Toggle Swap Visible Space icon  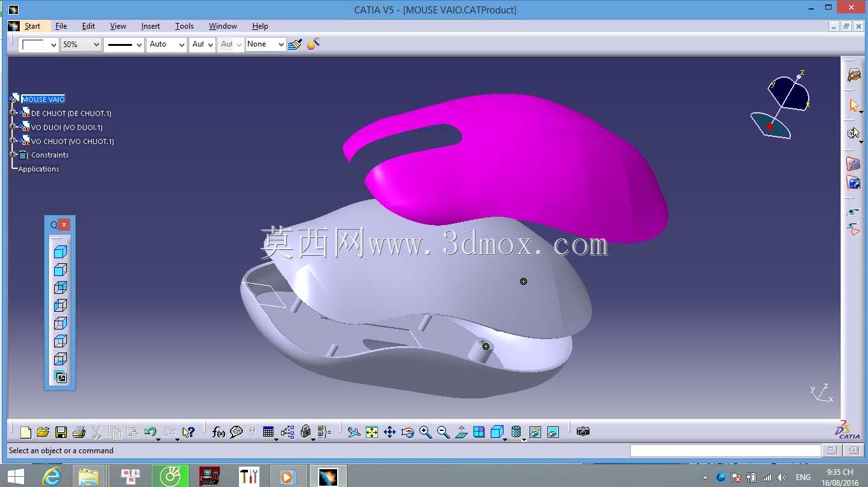pos(854,229)
